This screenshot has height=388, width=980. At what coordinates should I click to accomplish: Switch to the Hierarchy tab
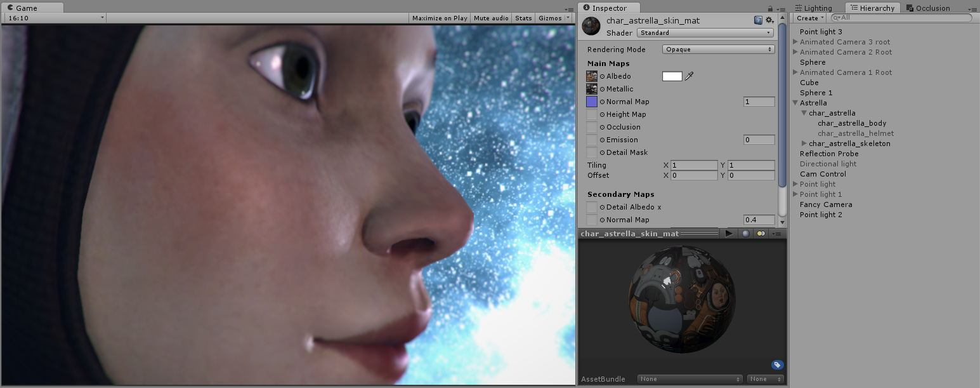873,8
